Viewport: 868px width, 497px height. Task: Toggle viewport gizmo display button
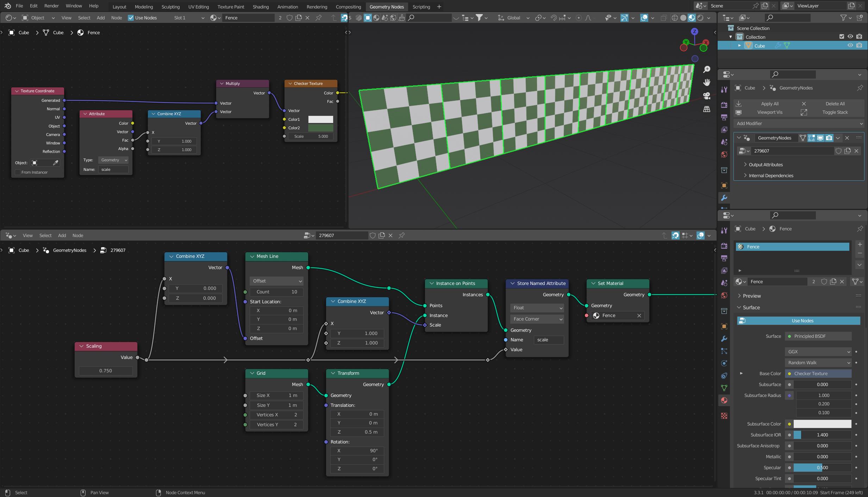tap(624, 18)
